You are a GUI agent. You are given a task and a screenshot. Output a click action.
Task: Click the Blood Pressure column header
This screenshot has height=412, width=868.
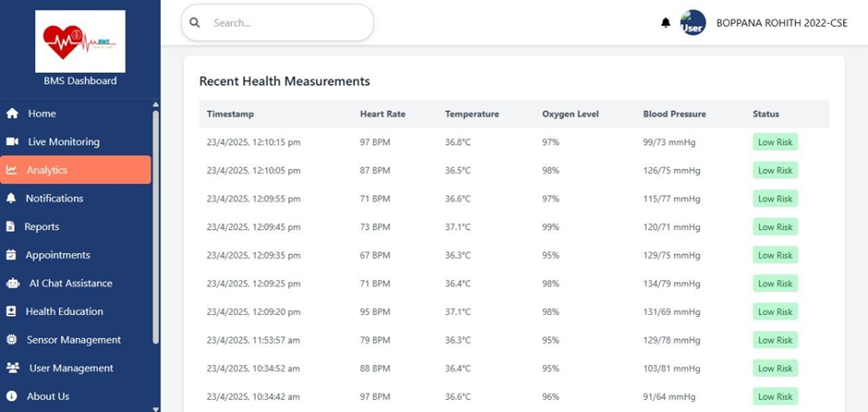pyautogui.click(x=674, y=114)
